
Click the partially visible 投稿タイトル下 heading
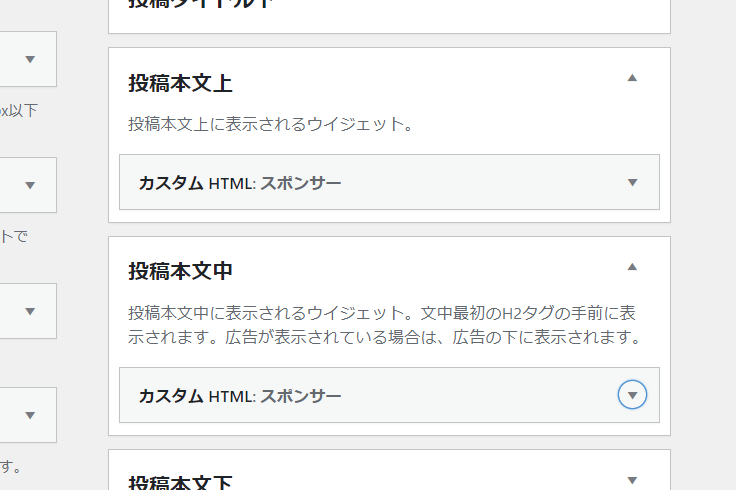coord(200,4)
